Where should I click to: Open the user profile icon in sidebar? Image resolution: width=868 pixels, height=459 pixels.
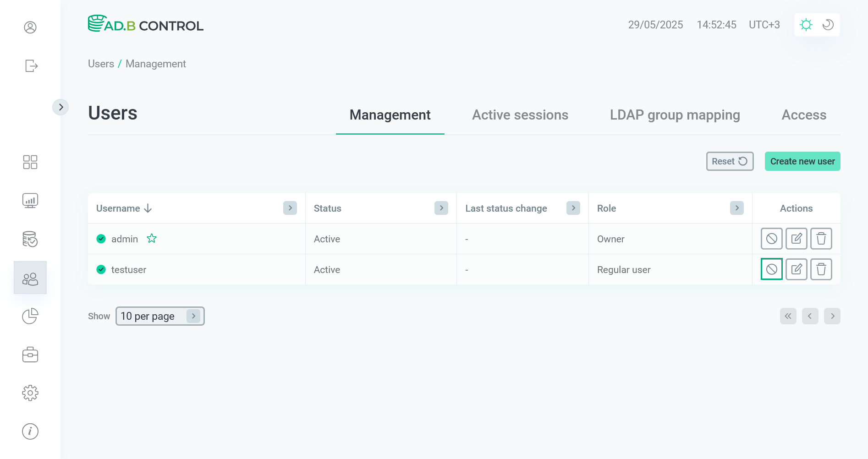point(30,27)
